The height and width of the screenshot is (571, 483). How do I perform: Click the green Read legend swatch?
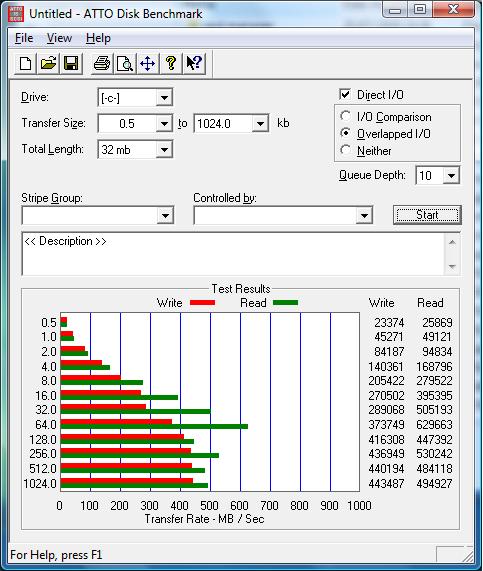pyautogui.click(x=285, y=302)
